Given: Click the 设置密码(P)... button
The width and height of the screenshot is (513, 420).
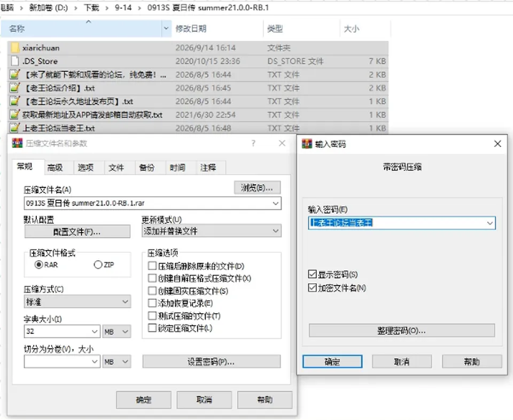Looking at the screenshot, I should (212, 362).
